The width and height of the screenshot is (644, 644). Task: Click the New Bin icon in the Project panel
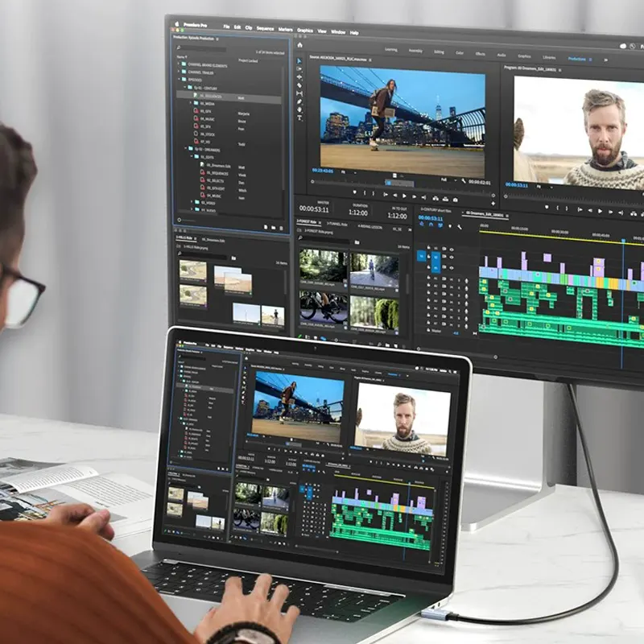pos(273,226)
